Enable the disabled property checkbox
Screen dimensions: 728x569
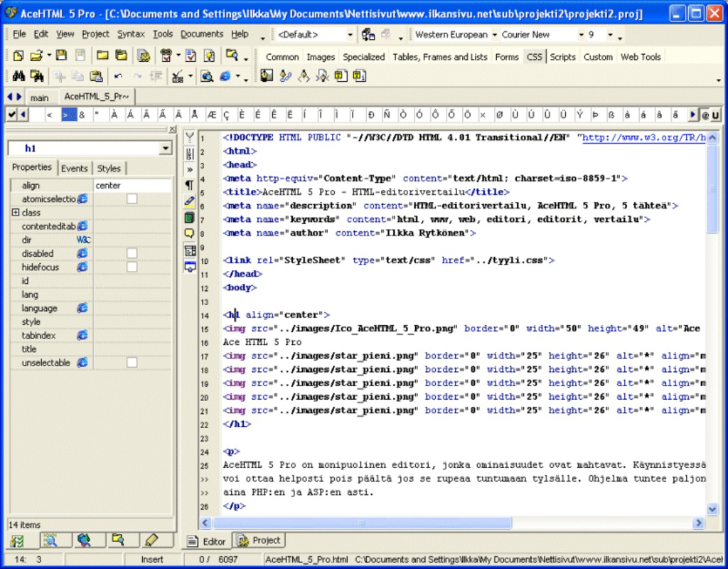pyautogui.click(x=132, y=253)
